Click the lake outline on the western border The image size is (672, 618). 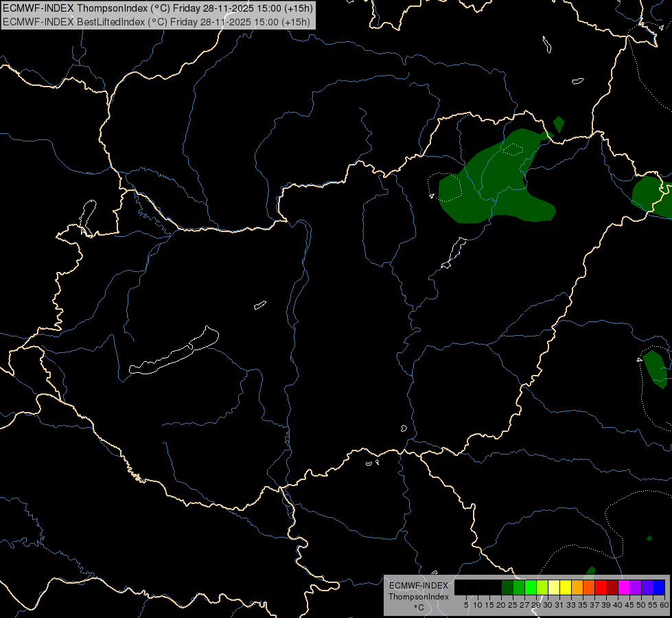coord(87,218)
